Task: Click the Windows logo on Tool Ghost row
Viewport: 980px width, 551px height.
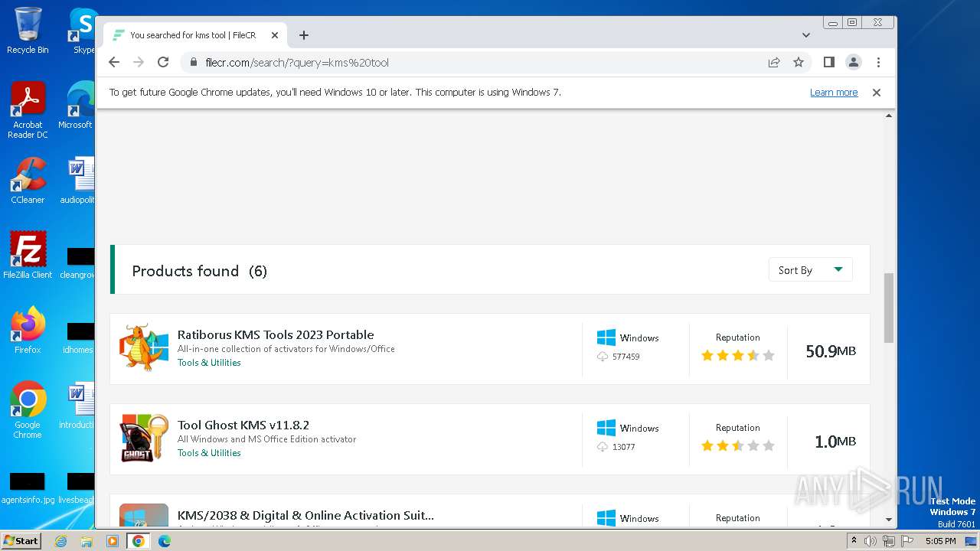Action: pos(606,428)
